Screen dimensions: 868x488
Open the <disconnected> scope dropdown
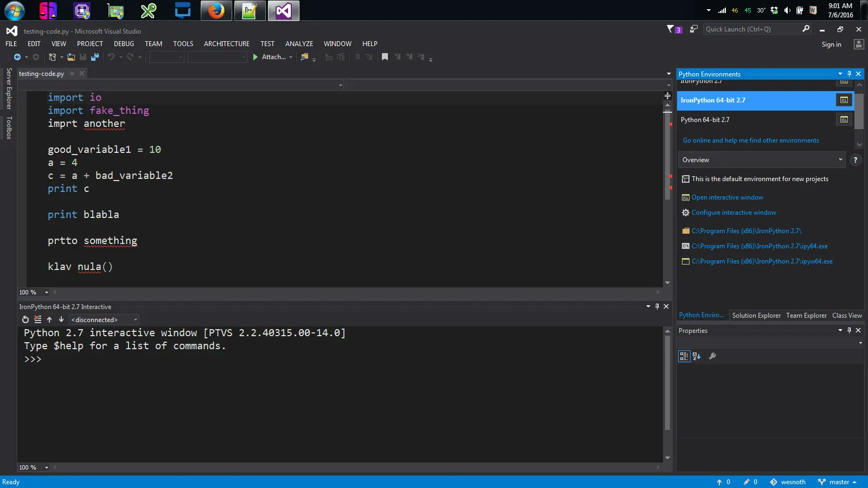pos(104,320)
